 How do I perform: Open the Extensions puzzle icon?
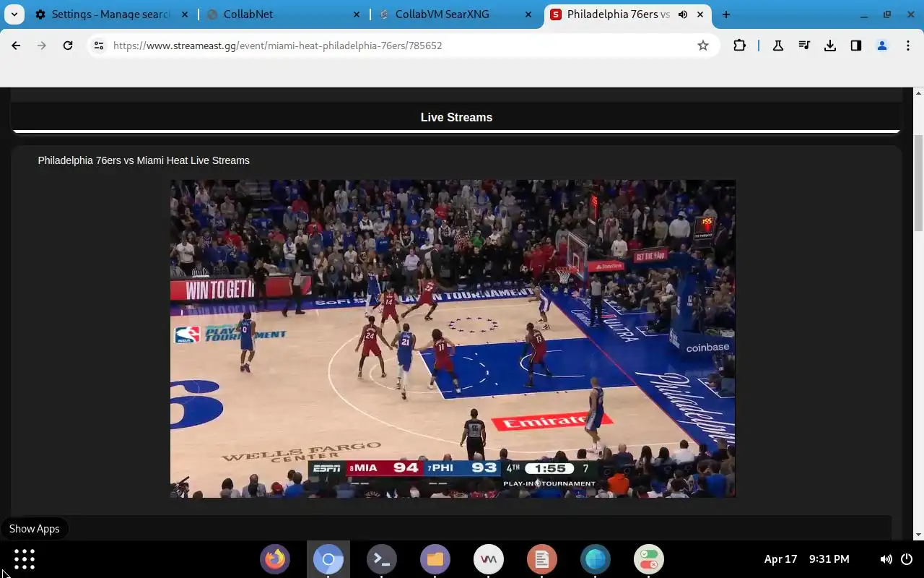click(739, 46)
